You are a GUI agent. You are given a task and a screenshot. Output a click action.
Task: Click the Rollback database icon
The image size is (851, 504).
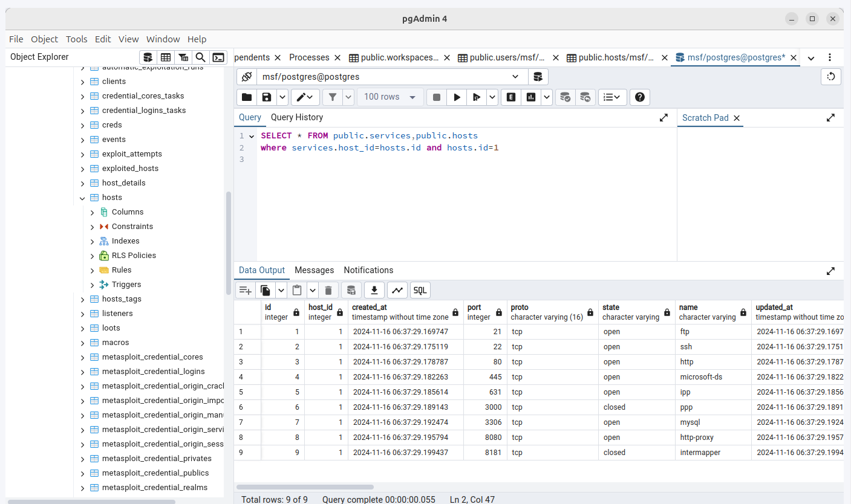[585, 97]
